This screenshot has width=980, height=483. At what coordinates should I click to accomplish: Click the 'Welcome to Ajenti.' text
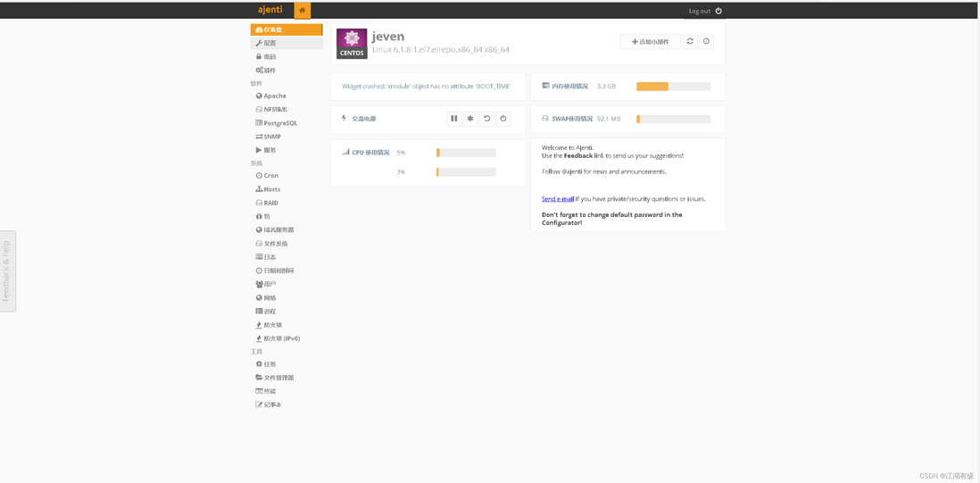[567, 148]
